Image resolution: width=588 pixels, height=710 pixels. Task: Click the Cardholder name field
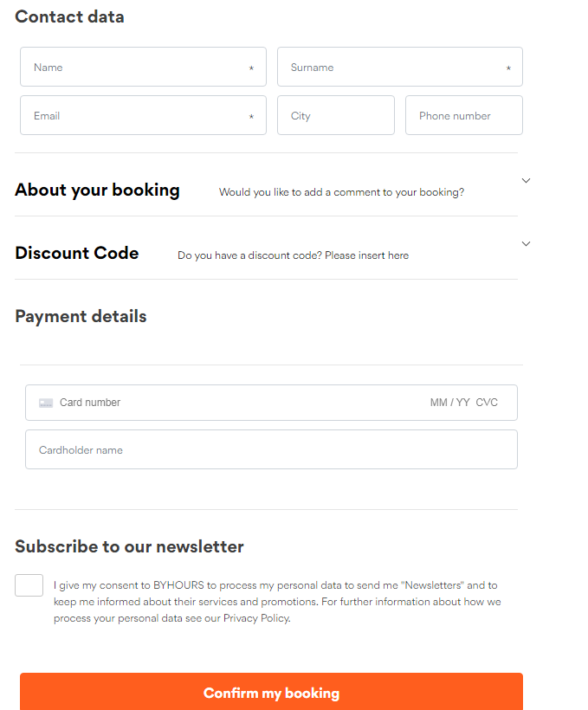[270, 450]
